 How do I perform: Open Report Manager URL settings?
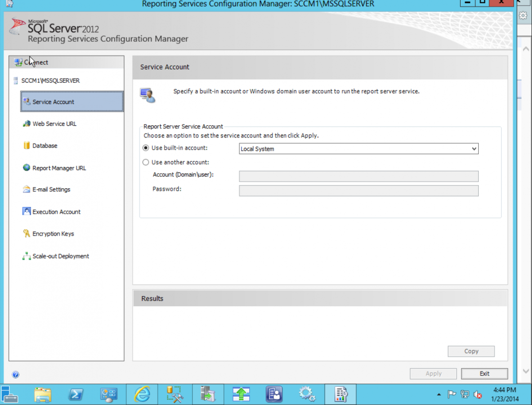pos(59,168)
